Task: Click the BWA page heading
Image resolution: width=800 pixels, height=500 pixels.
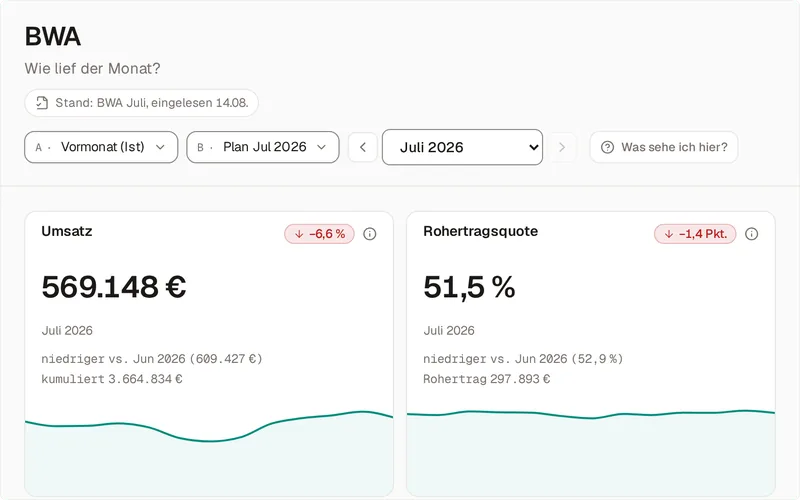Action: tap(53, 37)
